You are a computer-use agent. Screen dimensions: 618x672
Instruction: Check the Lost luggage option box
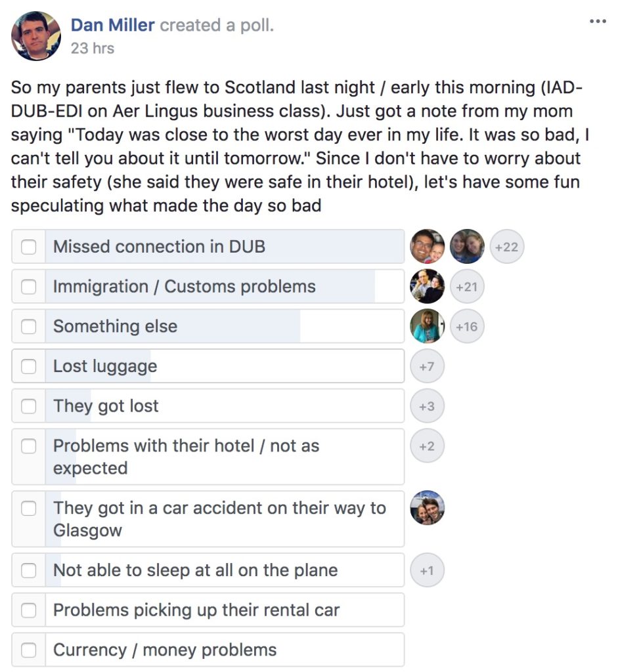tap(29, 366)
